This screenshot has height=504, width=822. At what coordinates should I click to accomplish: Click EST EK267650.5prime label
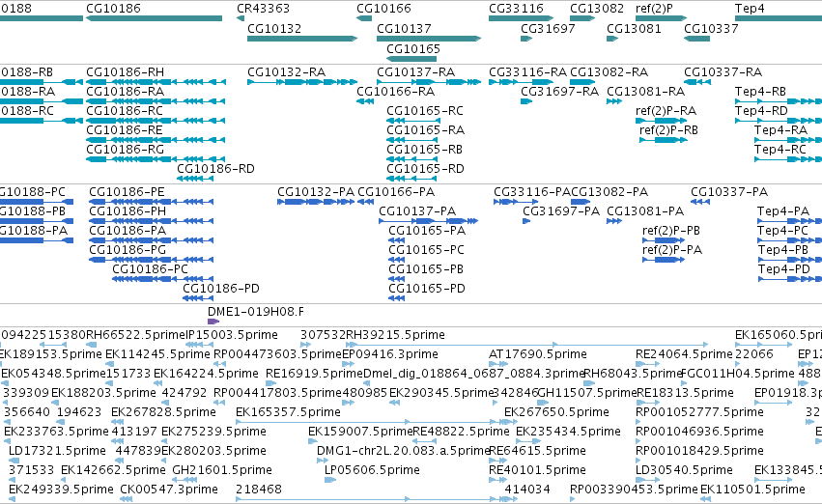click(x=556, y=411)
